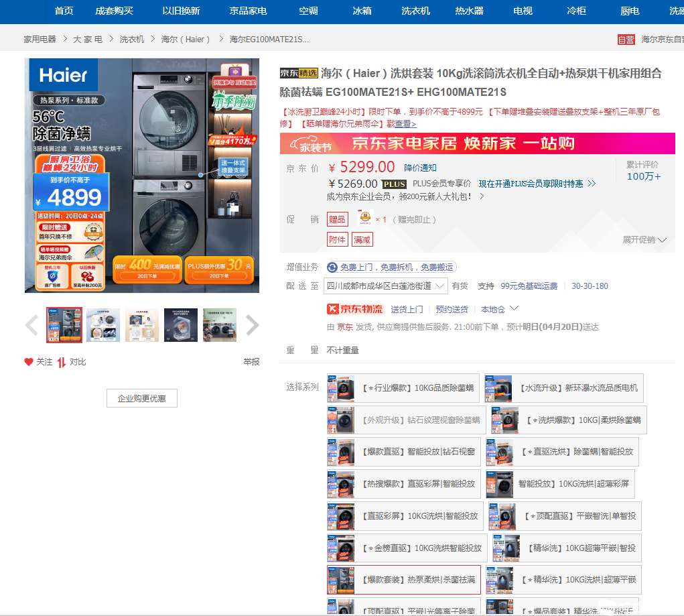
Task: Click the PLUS member badge
Action: tap(394, 184)
